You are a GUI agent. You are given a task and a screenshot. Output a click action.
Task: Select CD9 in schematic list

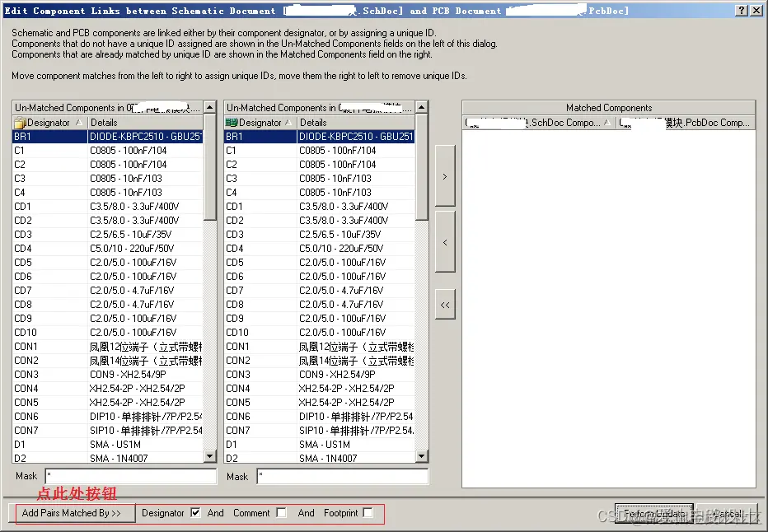107,319
